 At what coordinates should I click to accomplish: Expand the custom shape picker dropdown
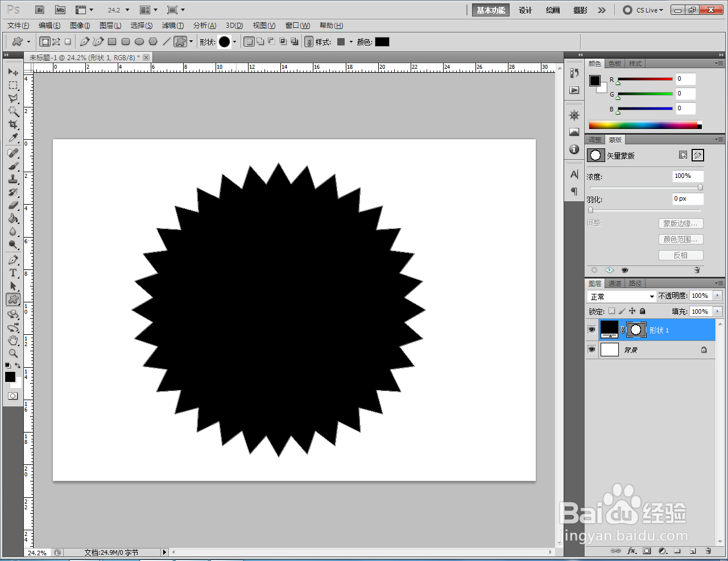[234, 42]
